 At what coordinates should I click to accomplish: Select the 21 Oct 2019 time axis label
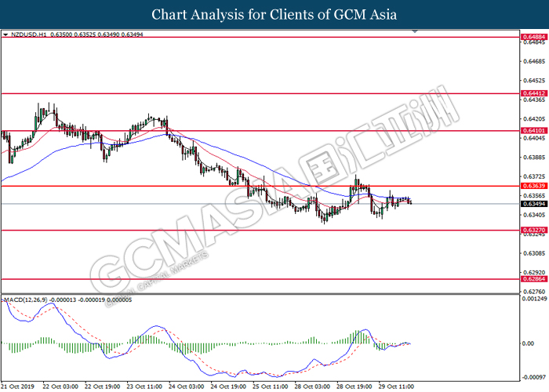[x=17, y=387]
